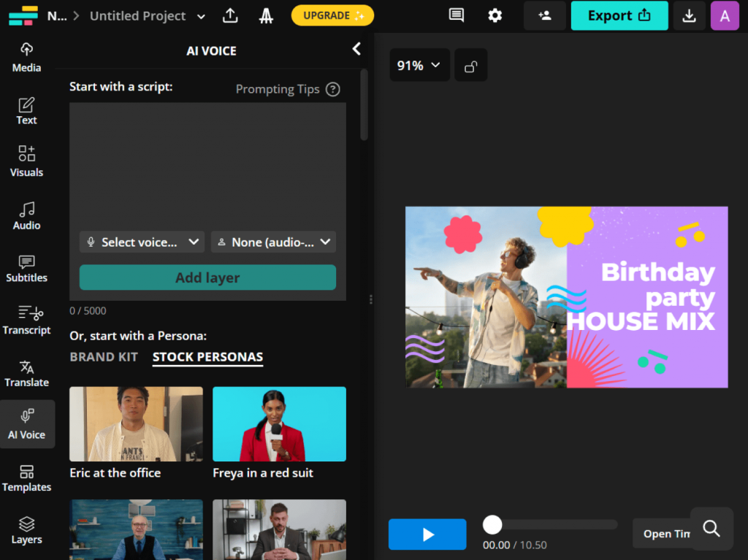Click the playback progress slider handle
Image resolution: width=748 pixels, height=560 pixels.
coord(492,524)
